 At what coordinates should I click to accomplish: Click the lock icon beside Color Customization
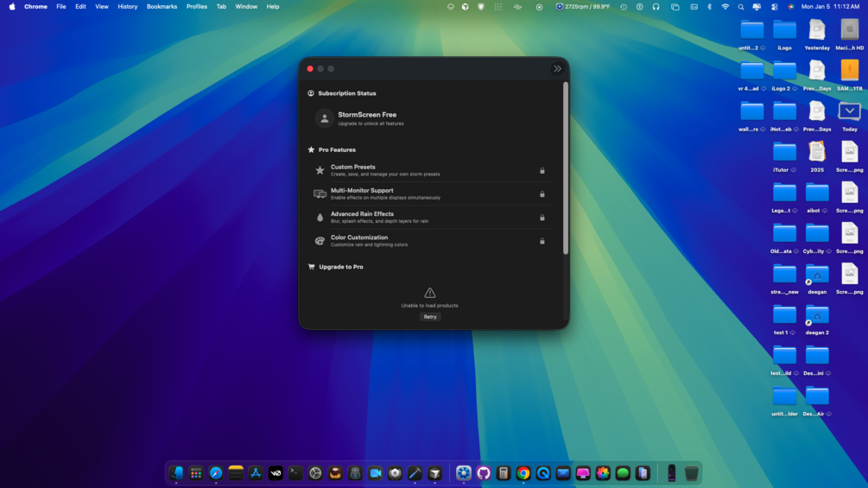point(542,241)
